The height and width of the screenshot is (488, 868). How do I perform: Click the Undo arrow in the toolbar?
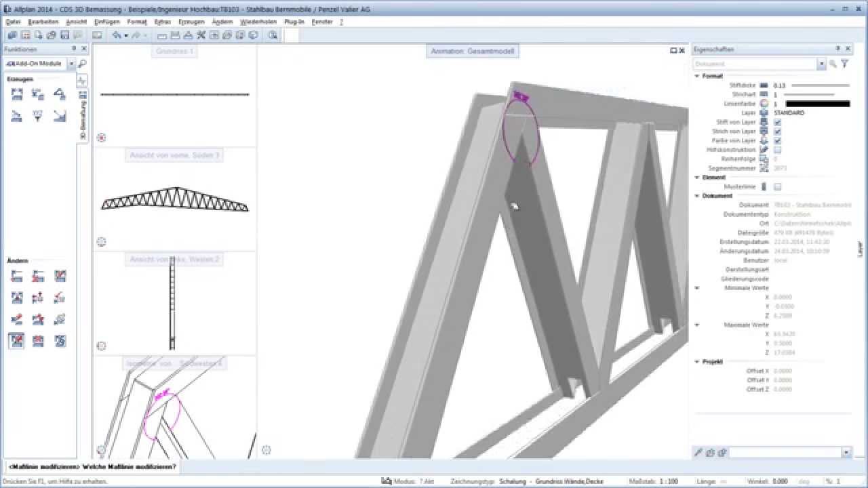pos(116,35)
